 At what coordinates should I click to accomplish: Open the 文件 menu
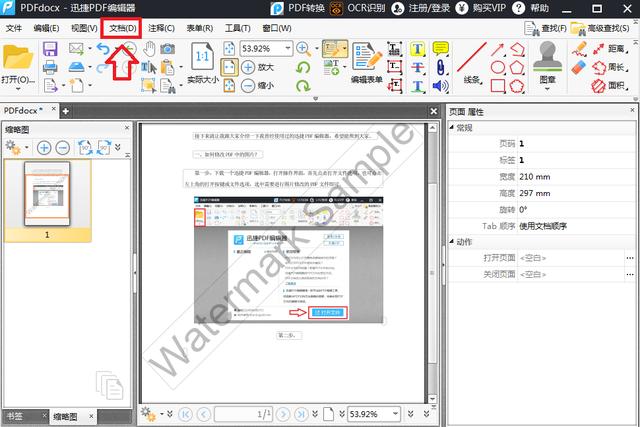(x=14, y=28)
